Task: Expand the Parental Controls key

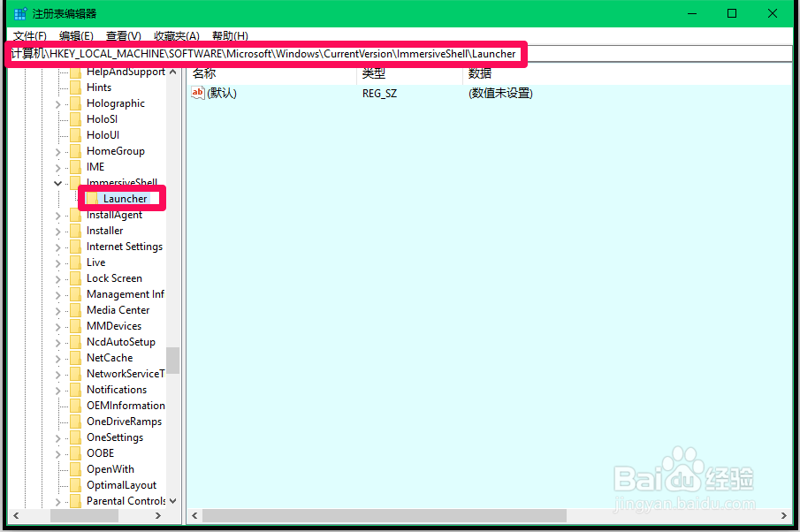Action: pyautogui.click(x=57, y=501)
